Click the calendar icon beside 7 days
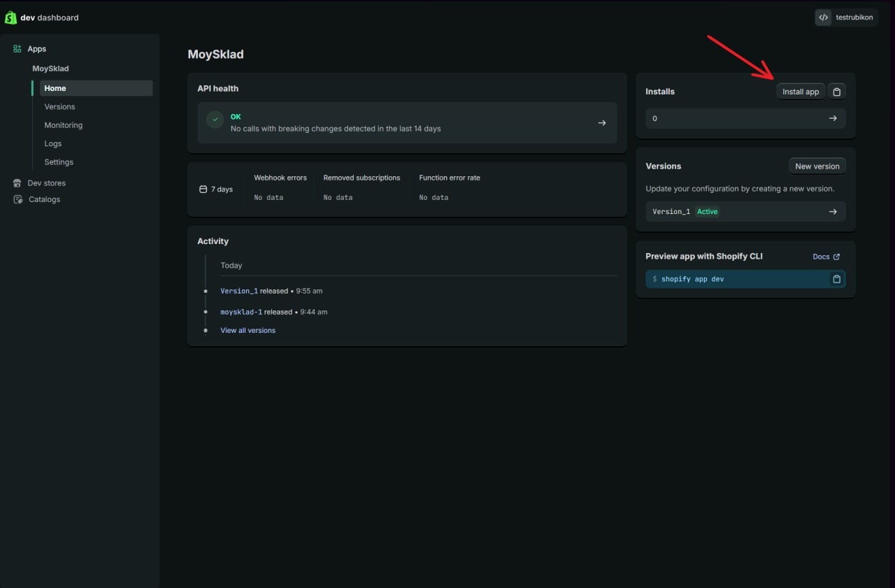Image resolution: width=895 pixels, height=588 pixels. click(203, 189)
